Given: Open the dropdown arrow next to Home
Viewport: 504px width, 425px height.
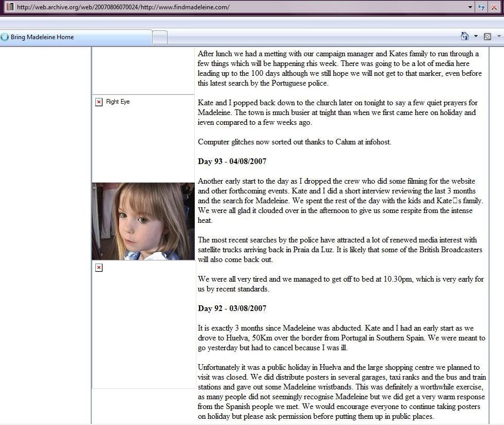Looking at the screenshot, I should tap(476, 37).
